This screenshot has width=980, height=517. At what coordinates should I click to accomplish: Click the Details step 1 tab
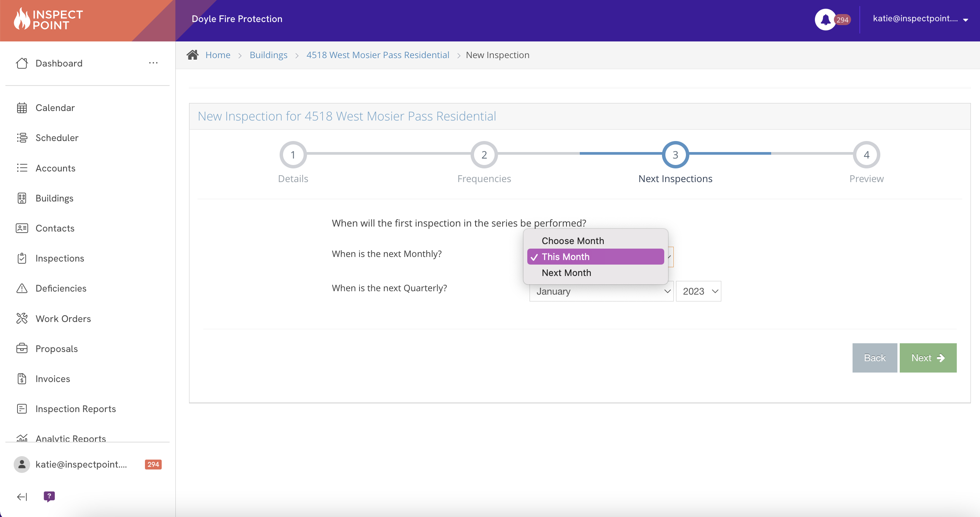(292, 154)
